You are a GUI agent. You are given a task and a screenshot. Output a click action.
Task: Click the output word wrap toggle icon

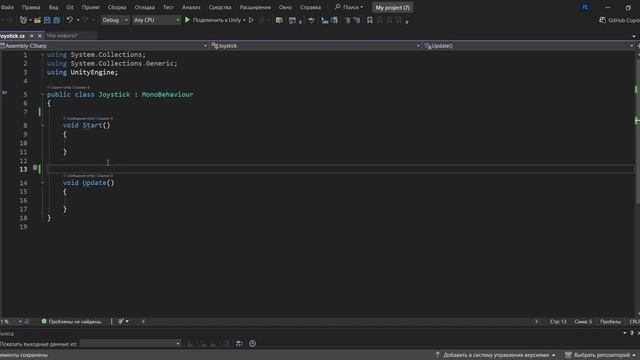[240, 344]
